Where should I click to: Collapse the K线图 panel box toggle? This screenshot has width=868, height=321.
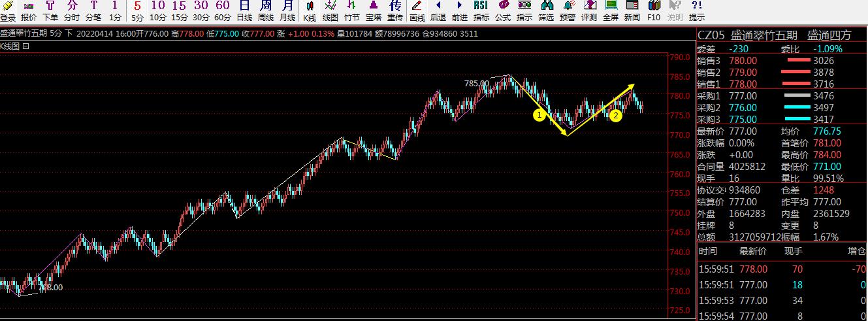[25, 46]
